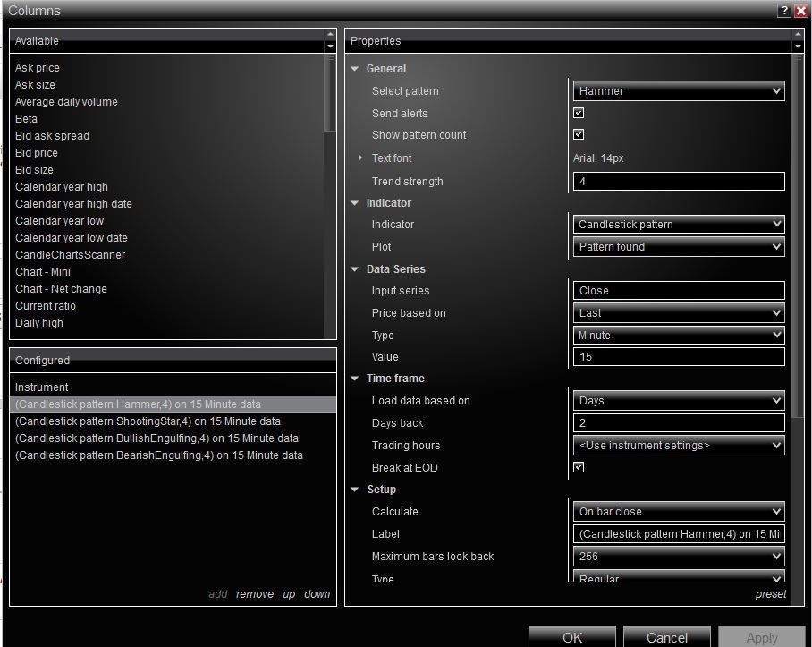This screenshot has width=812, height=647.
Task: Close the Columns dialog
Action: click(801, 11)
